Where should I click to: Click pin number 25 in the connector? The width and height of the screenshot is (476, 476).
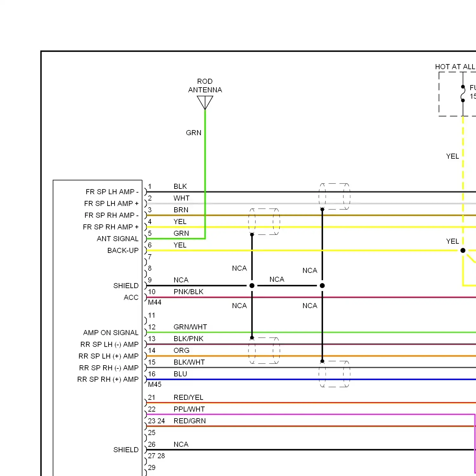(152, 433)
